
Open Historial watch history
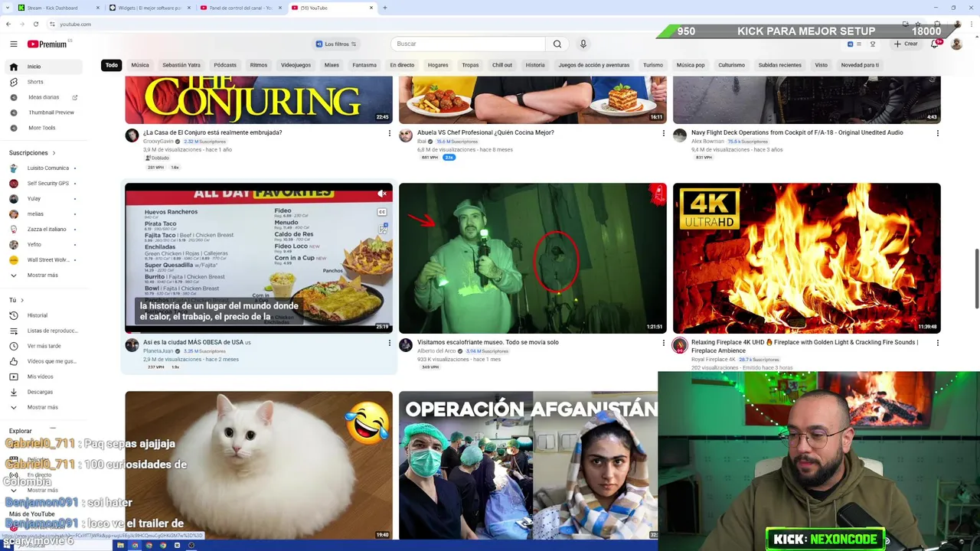(44, 315)
